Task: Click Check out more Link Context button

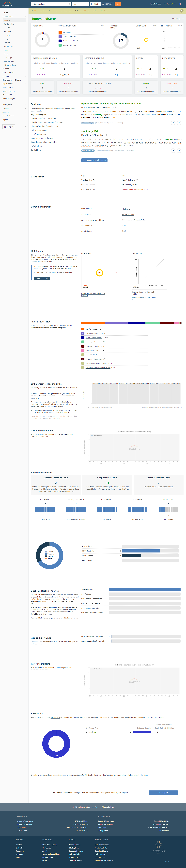Action: [94, 160]
